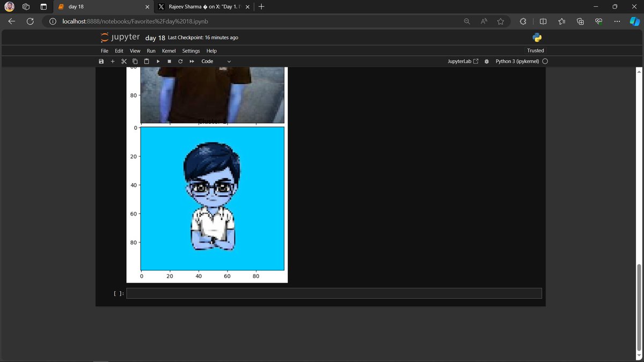Viewport: 644px width, 362px height.
Task: Open notebook in JupyterLab
Action: pos(463,62)
